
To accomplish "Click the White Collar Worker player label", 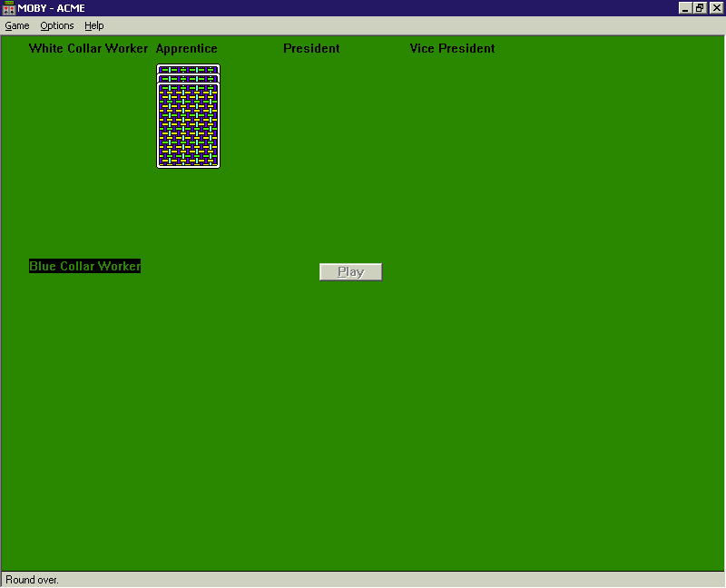I will coord(88,48).
